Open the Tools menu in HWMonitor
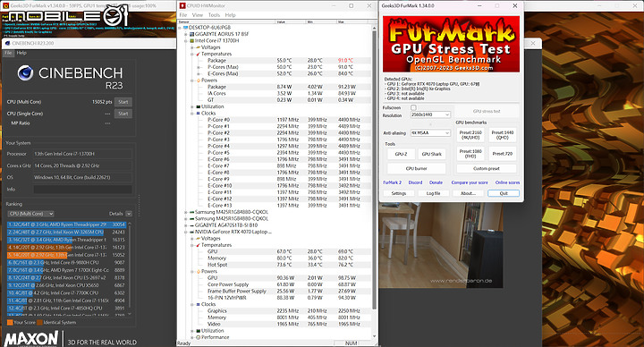644x347 pixels. pyautogui.click(x=214, y=15)
